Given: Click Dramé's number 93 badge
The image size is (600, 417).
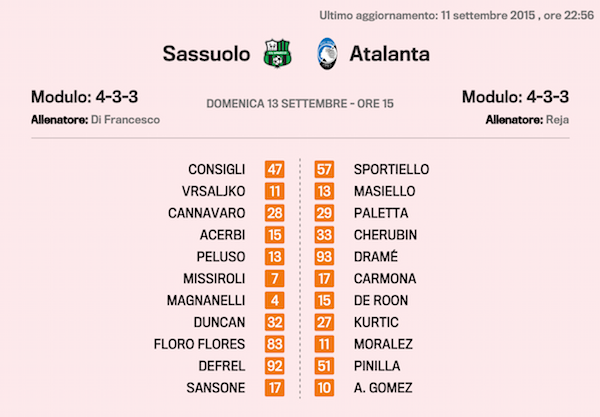Looking at the screenshot, I should (x=325, y=256).
